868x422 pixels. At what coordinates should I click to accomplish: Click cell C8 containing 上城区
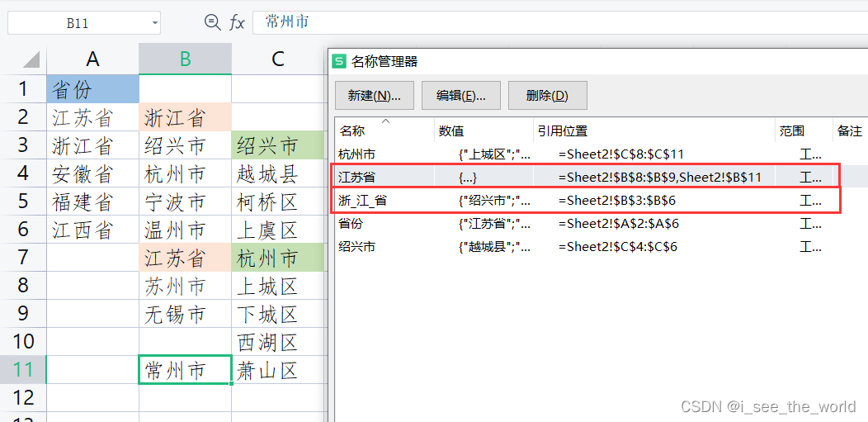278,285
